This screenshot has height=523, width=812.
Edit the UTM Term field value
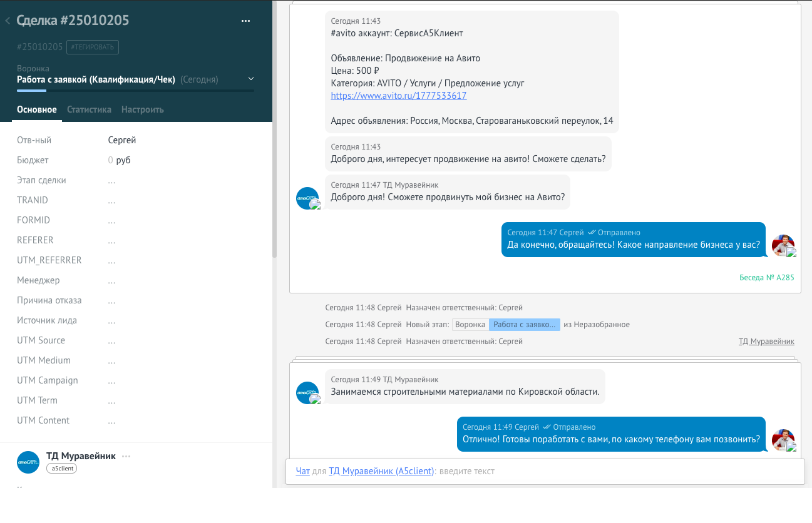click(111, 401)
